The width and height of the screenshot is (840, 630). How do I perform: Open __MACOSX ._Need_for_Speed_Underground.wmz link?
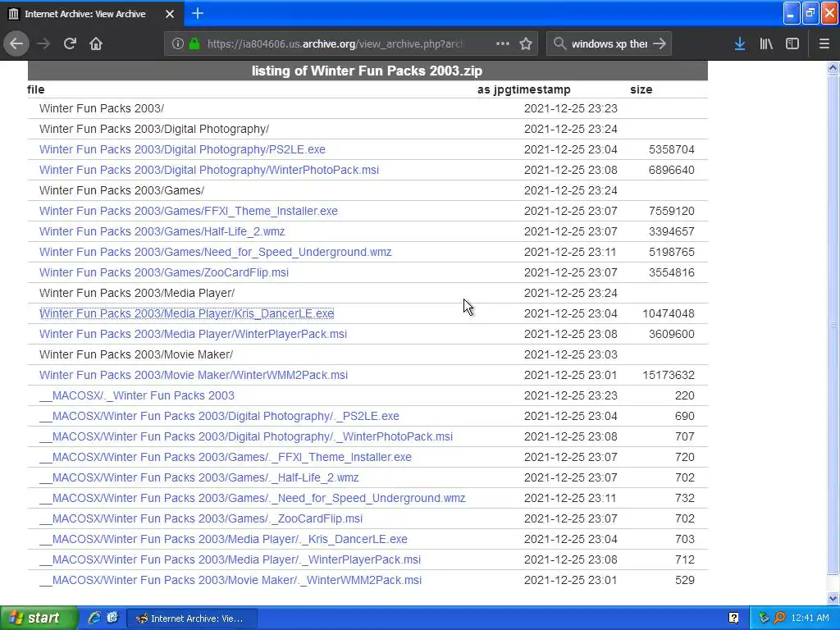tap(253, 498)
